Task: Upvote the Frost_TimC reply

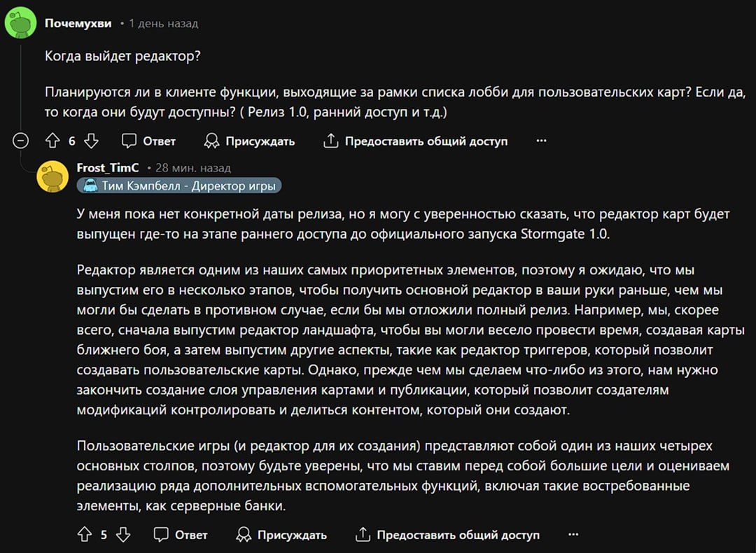Action: point(85,534)
